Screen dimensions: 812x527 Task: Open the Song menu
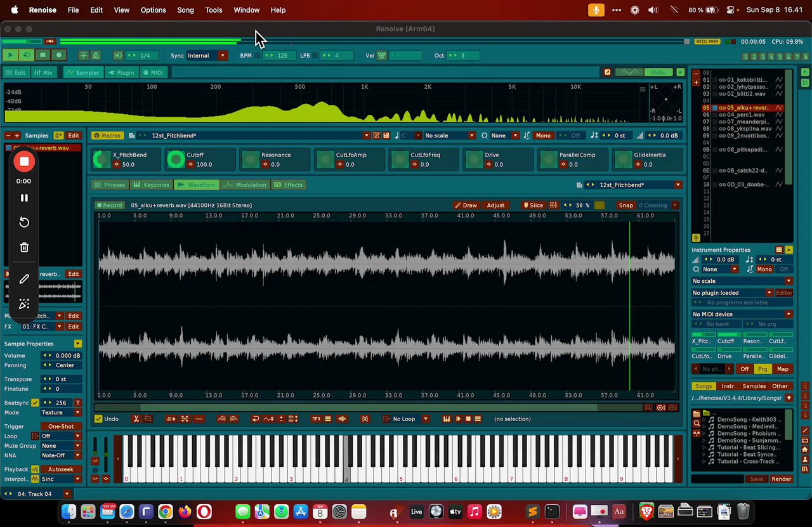pyautogui.click(x=185, y=10)
